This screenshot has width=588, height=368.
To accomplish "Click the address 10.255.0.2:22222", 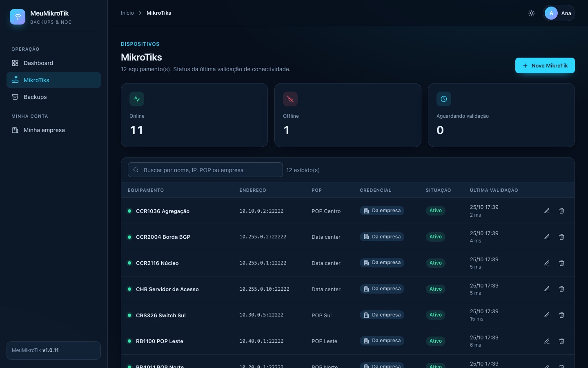I will [263, 237].
